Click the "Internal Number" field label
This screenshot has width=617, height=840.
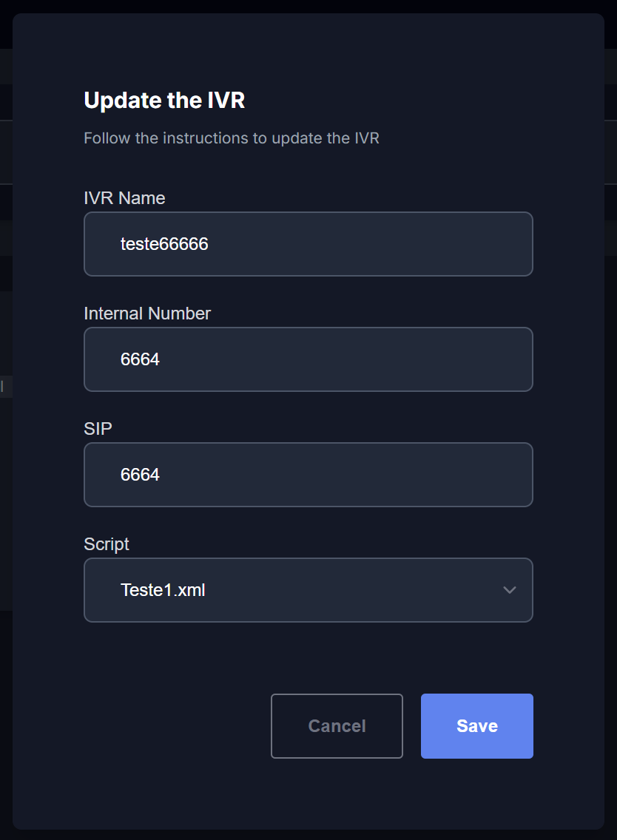click(x=147, y=314)
